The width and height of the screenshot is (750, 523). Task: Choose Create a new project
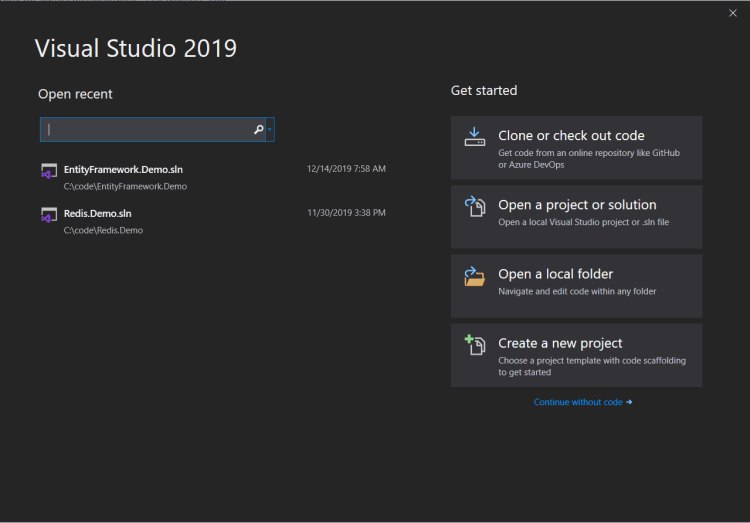[x=576, y=355]
